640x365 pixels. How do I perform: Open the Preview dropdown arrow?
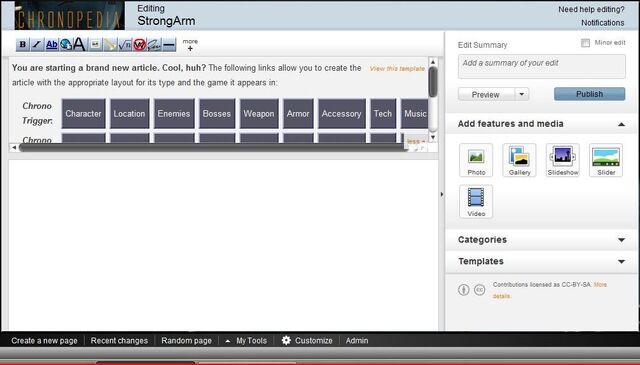tap(522, 94)
